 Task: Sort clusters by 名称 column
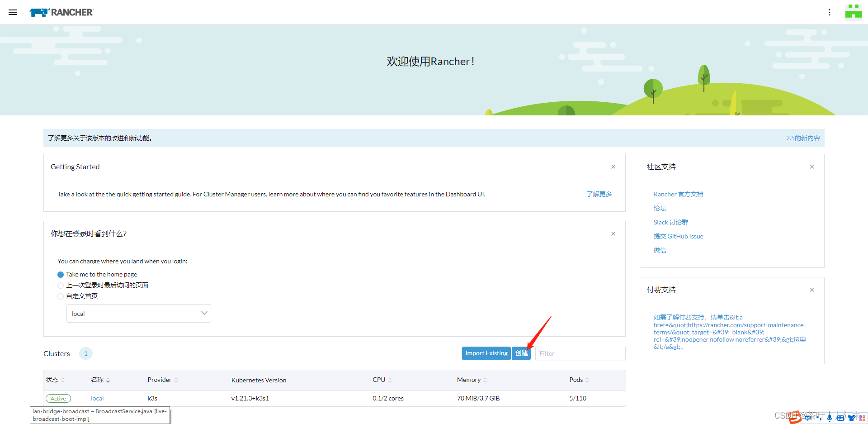(100, 380)
